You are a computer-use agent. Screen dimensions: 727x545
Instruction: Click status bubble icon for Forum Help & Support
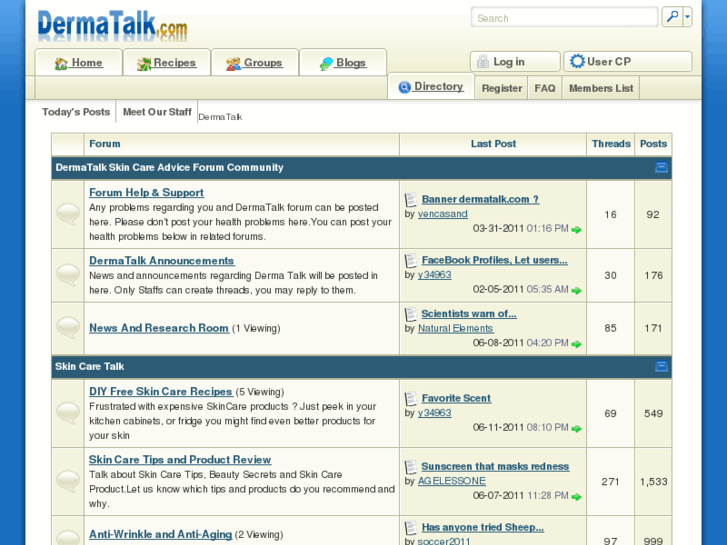pyautogui.click(x=68, y=214)
